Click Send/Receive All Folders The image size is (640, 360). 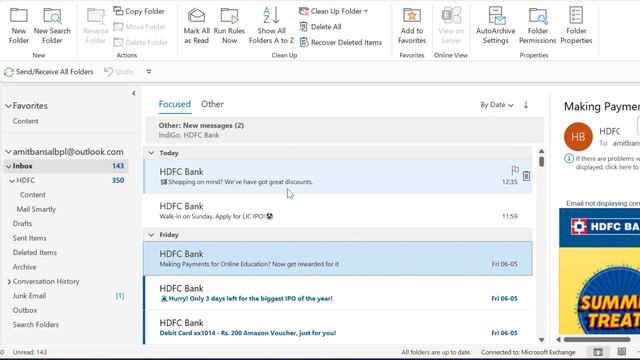pos(49,72)
